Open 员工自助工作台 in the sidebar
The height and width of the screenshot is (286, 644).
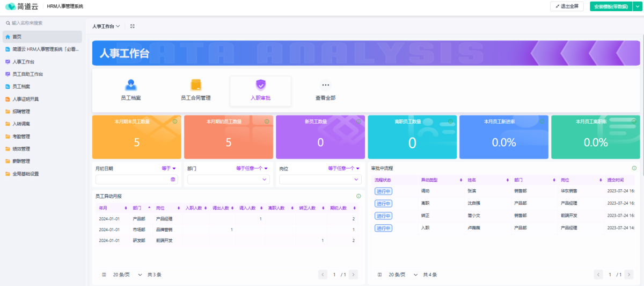click(x=42, y=74)
